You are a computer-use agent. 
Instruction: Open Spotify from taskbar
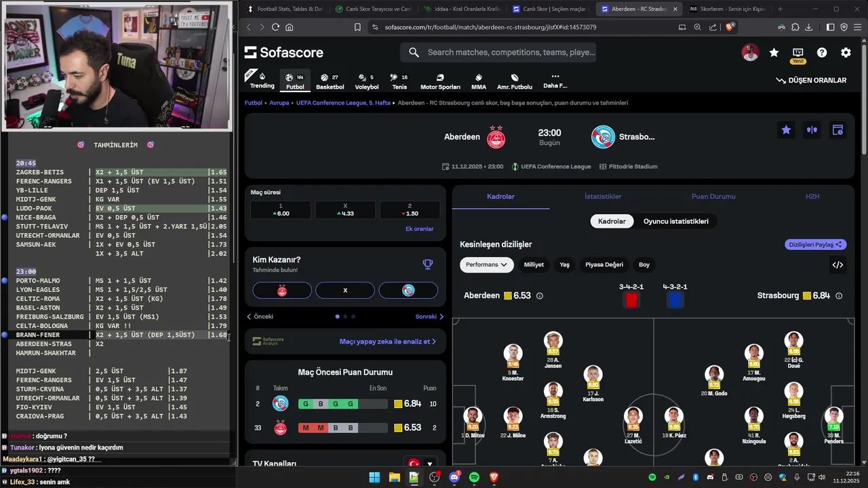[474, 477]
